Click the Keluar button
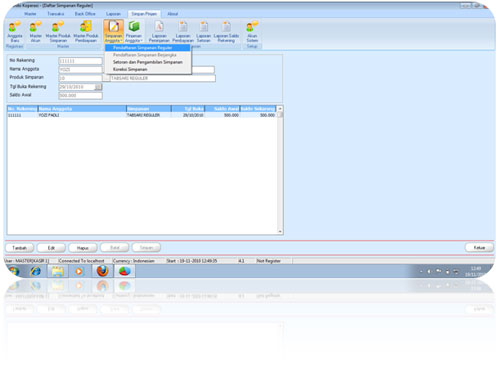Viewport: 499px width, 369px height. 479,248
